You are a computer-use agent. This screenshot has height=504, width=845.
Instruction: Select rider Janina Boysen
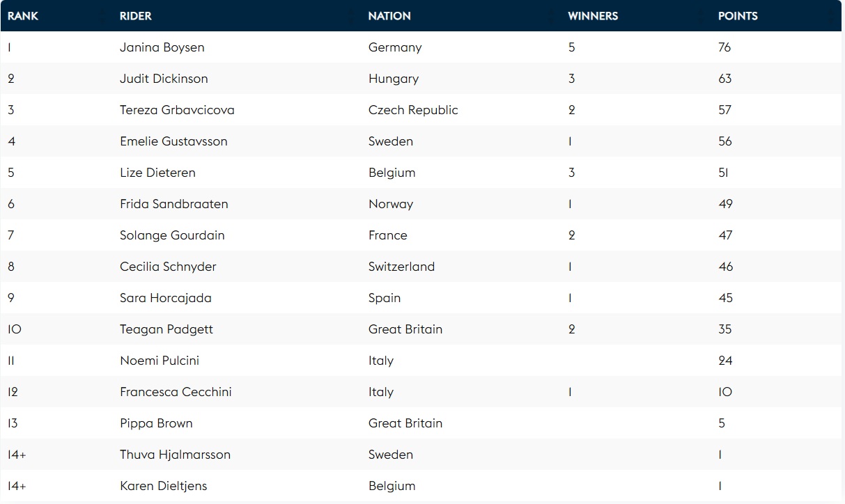click(x=162, y=47)
